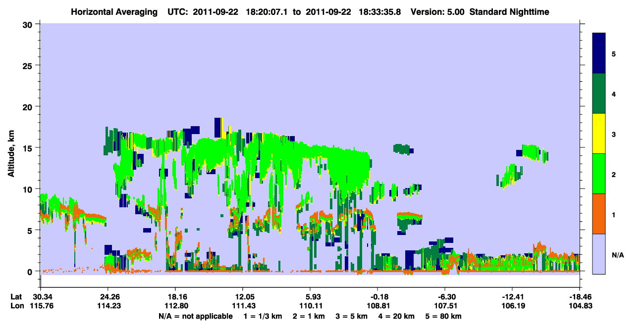Click the color bar label 'N/A'
This screenshot has height=330, width=644.
[x=617, y=255]
